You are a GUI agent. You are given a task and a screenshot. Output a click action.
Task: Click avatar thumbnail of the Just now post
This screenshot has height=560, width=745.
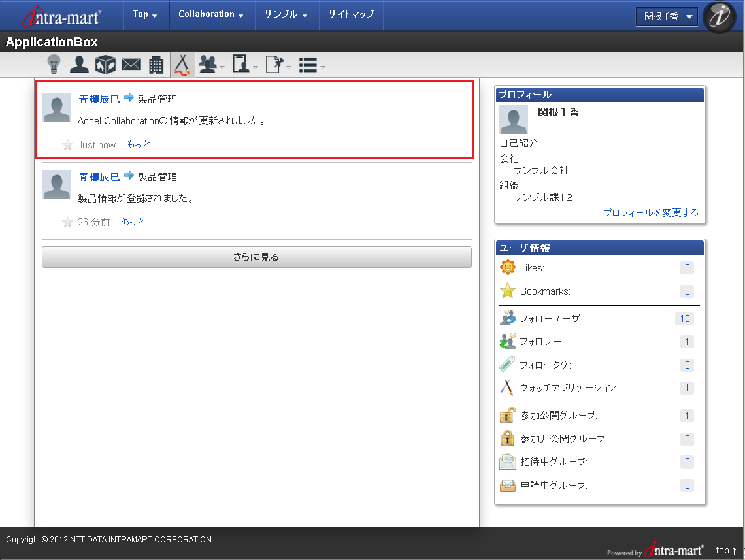[57, 107]
